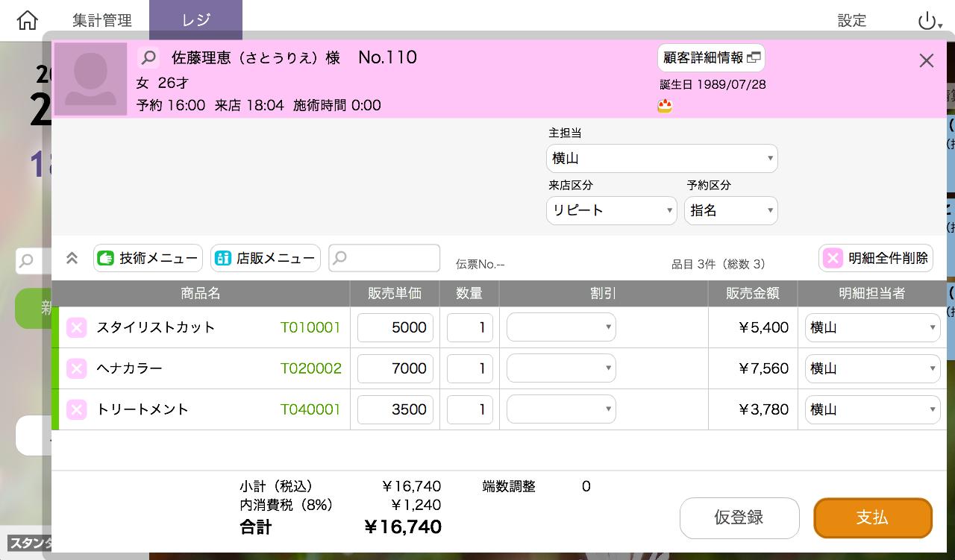Click product code T040001
Screen dimensions: 955x560
[x=310, y=409]
